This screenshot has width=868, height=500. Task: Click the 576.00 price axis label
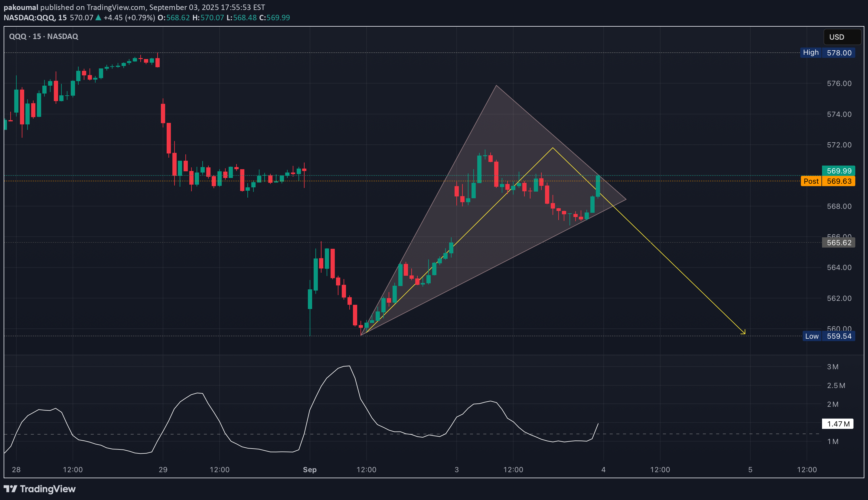point(839,84)
